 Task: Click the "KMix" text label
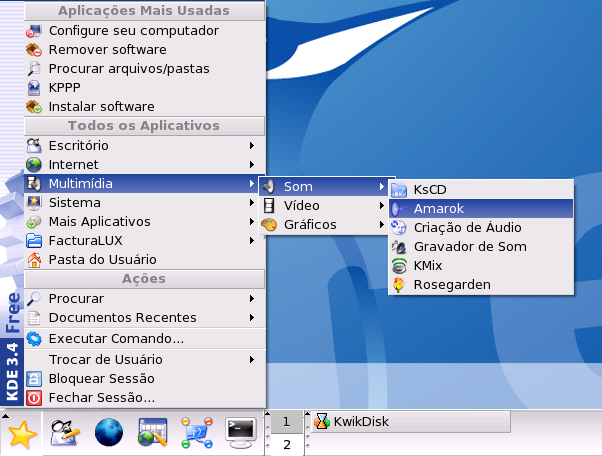(428, 266)
